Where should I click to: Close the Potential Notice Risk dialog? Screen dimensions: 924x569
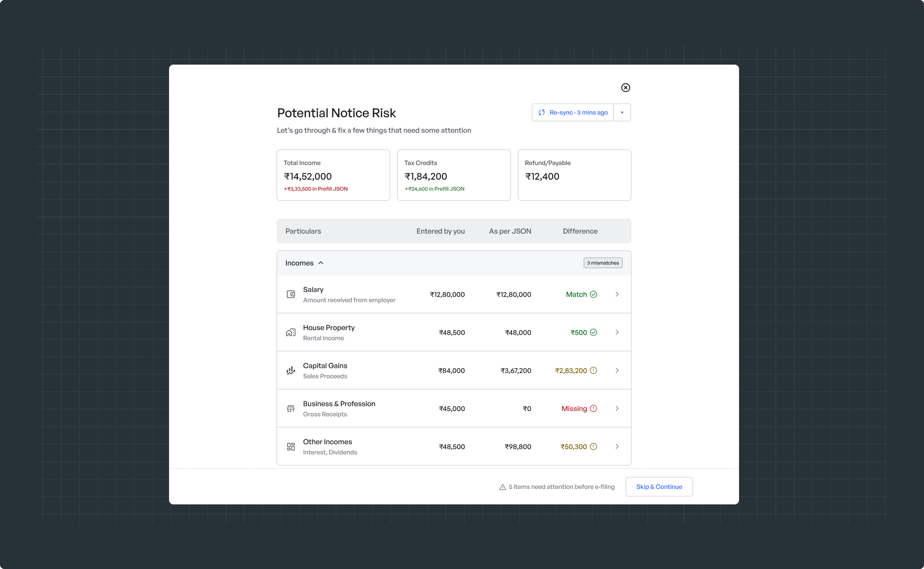coord(625,88)
